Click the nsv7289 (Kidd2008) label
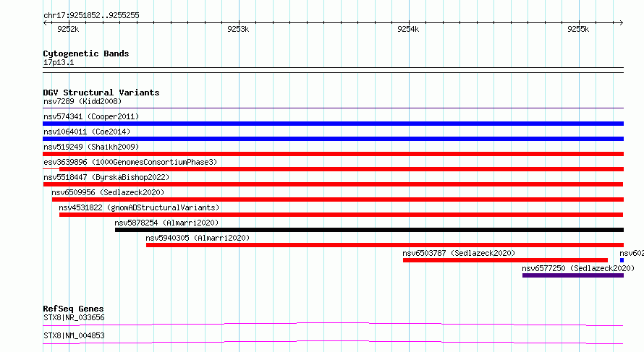This screenshot has width=644, height=352. click(82, 101)
